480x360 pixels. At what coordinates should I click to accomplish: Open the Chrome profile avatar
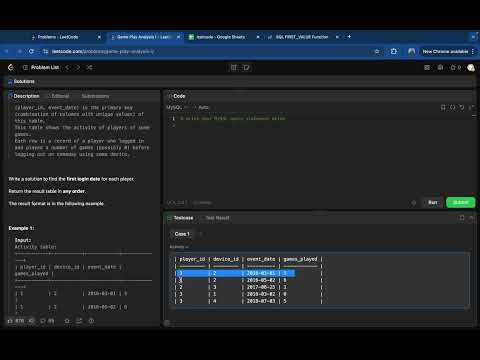click(412, 51)
